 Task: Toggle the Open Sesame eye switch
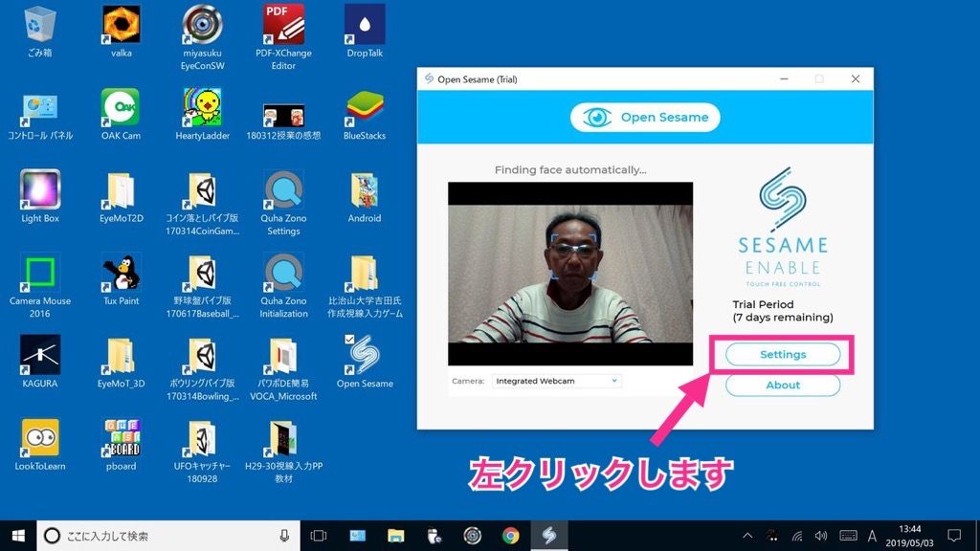click(x=645, y=118)
